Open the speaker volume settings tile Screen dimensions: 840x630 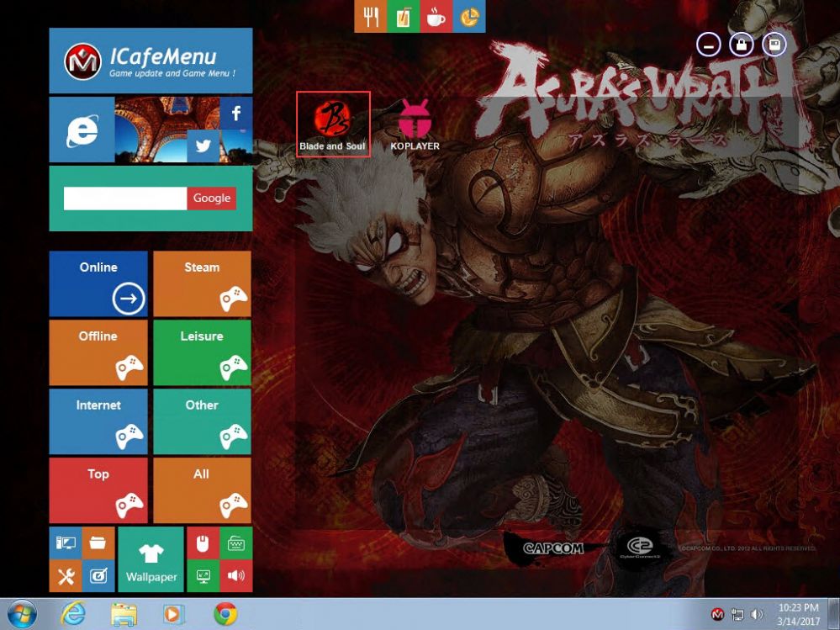tap(235, 576)
